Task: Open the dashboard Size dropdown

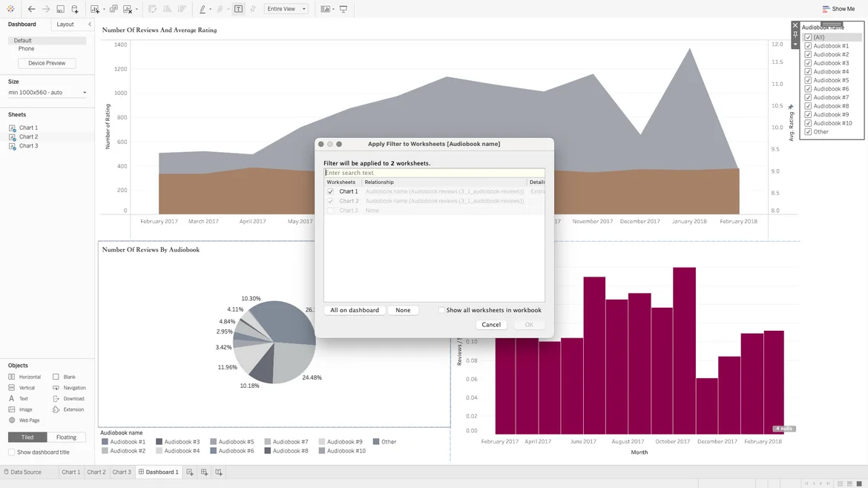Action: pyautogui.click(x=47, y=93)
